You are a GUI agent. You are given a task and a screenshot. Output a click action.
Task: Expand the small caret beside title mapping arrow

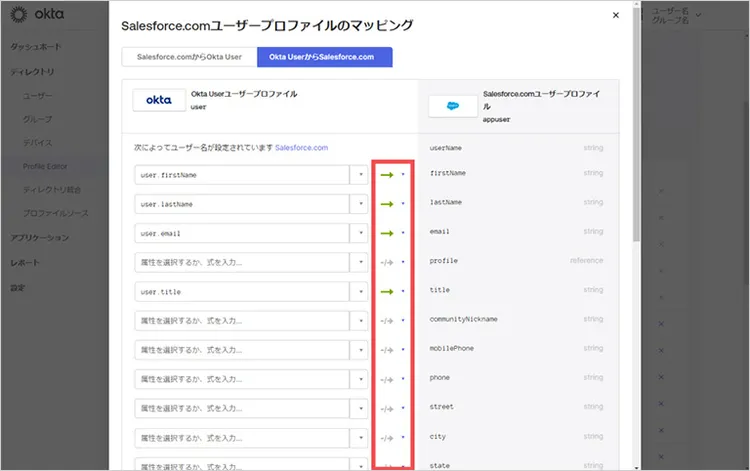[x=403, y=291]
